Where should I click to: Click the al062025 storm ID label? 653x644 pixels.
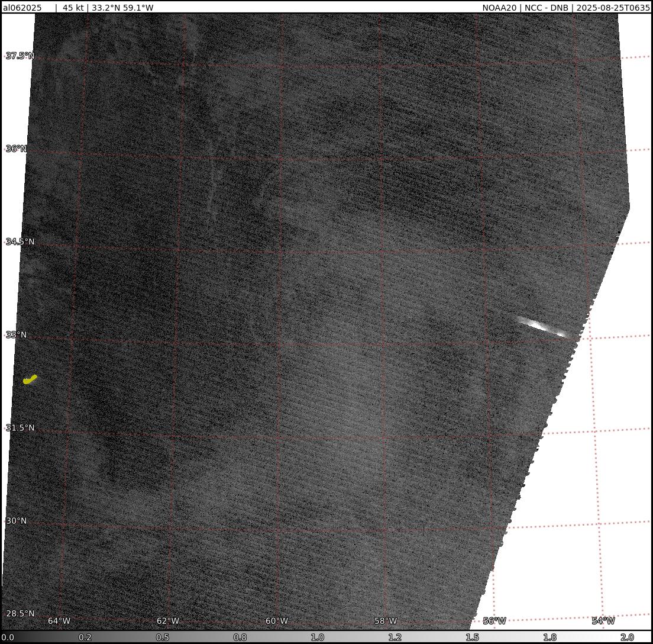22,8
